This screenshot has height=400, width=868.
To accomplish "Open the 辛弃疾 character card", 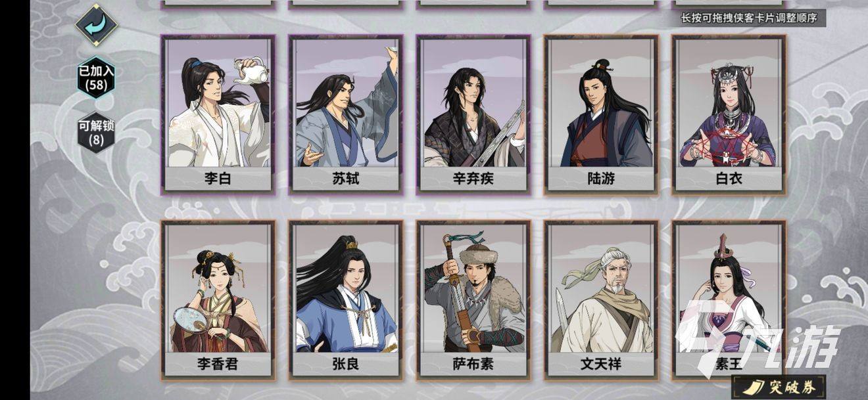I will pyautogui.click(x=473, y=114).
